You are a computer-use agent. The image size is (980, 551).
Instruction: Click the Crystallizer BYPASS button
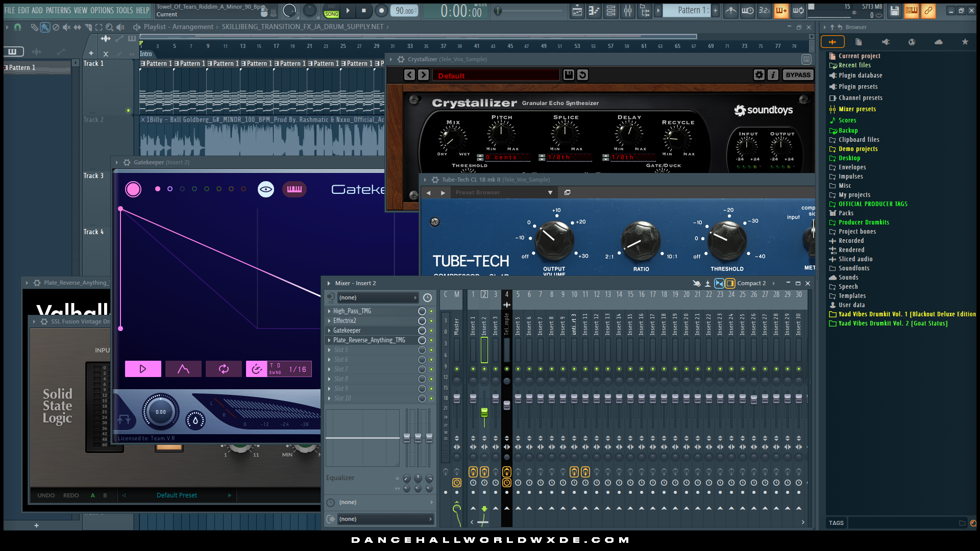[x=798, y=75]
